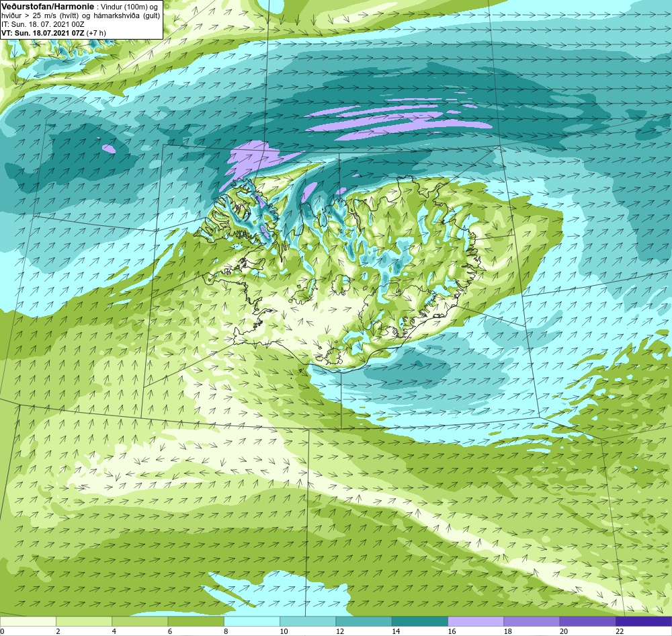Select the palest 0–2 m/s legend swatch
The width and height of the screenshot is (672, 636).
click(x=28, y=621)
